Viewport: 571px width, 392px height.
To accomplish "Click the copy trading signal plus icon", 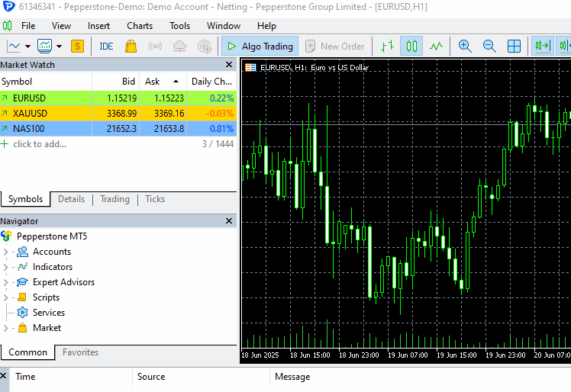I will 205,47.
